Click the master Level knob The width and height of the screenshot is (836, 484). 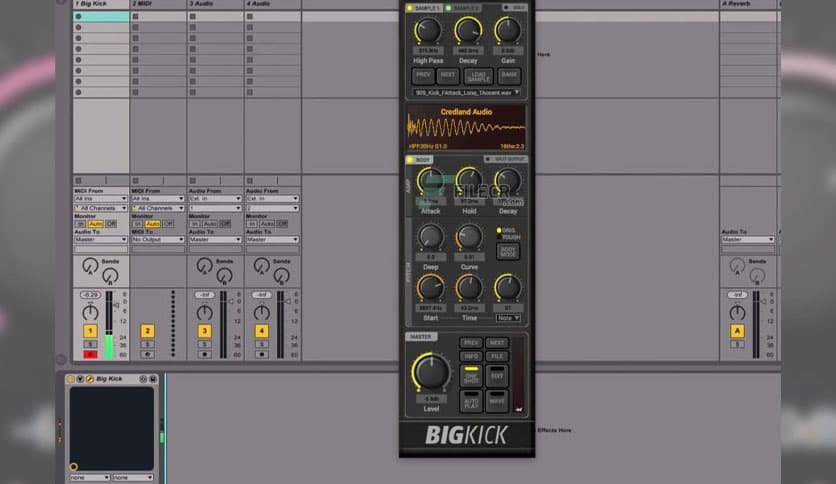click(x=430, y=372)
